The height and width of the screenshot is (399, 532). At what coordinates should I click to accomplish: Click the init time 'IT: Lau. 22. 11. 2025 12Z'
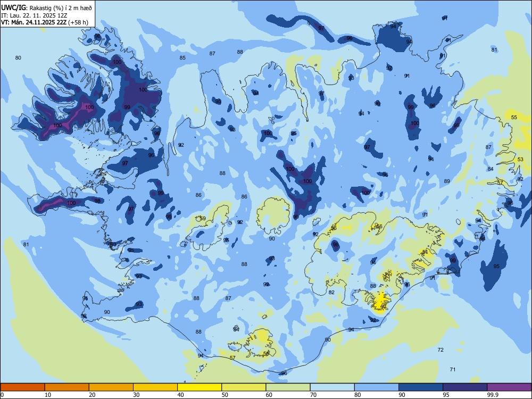pyautogui.click(x=34, y=15)
